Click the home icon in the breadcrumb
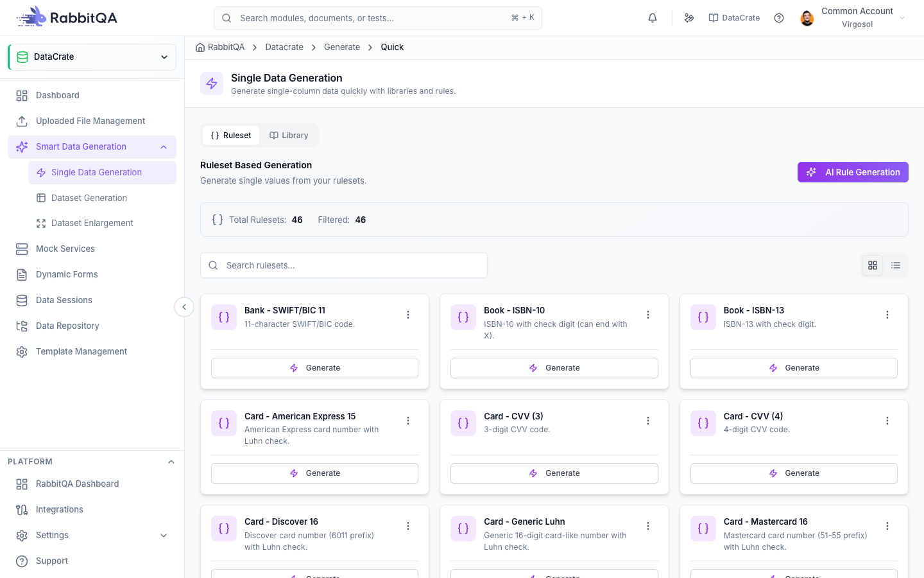The image size is (924, 578). click(200, 47)
